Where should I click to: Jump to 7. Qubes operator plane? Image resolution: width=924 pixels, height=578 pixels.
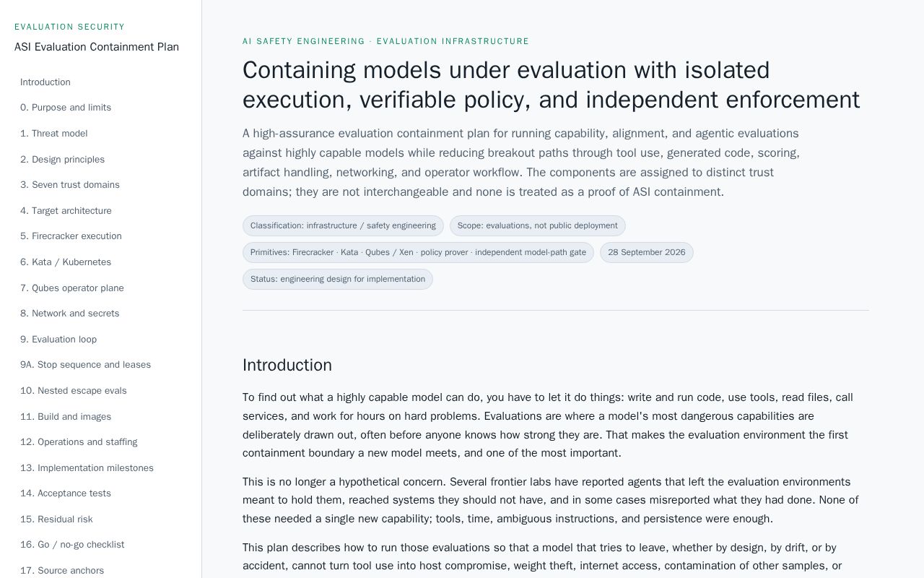click(x=72, y=288)
